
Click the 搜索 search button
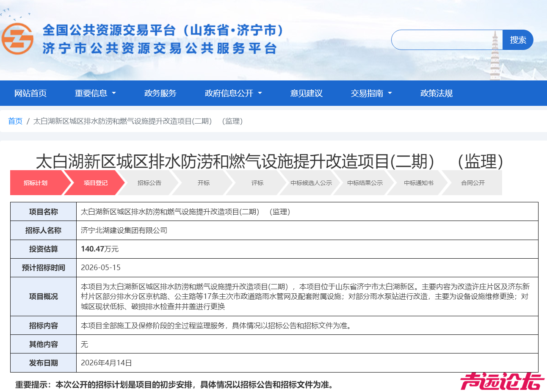518,40
